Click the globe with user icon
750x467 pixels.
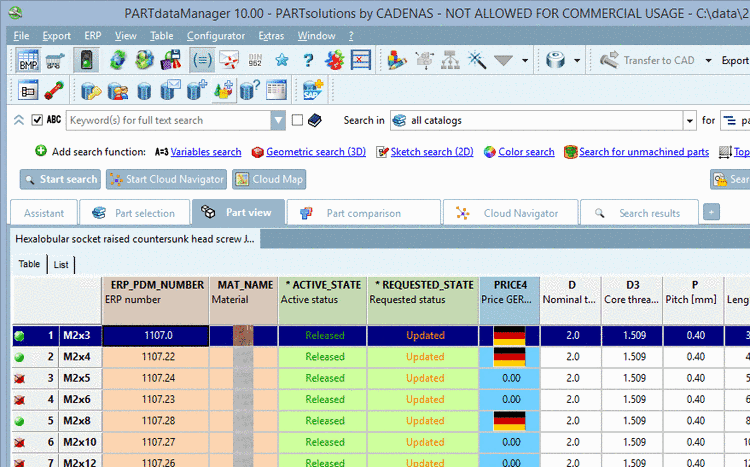[144, 60]
